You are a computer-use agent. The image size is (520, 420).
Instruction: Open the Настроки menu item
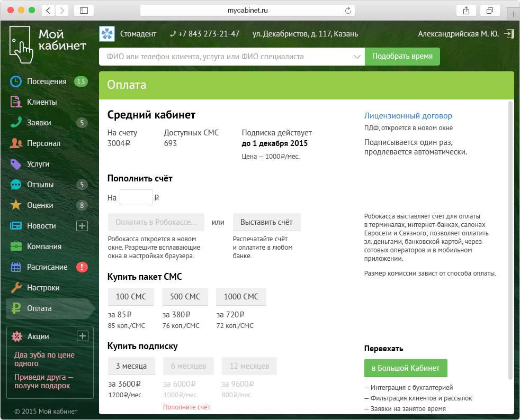pyautogui.click(x=43, y=288)
